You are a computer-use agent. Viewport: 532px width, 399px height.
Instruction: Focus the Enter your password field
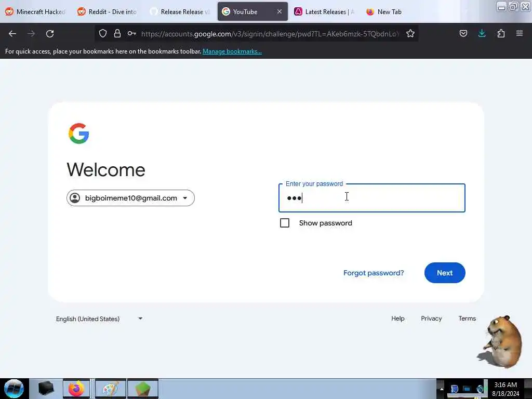[372, 198]
